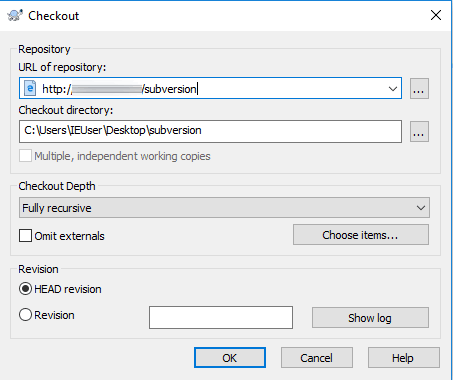
Task: Toggle Multiple, independent working copies checkbox
Action: coord(25,156)
